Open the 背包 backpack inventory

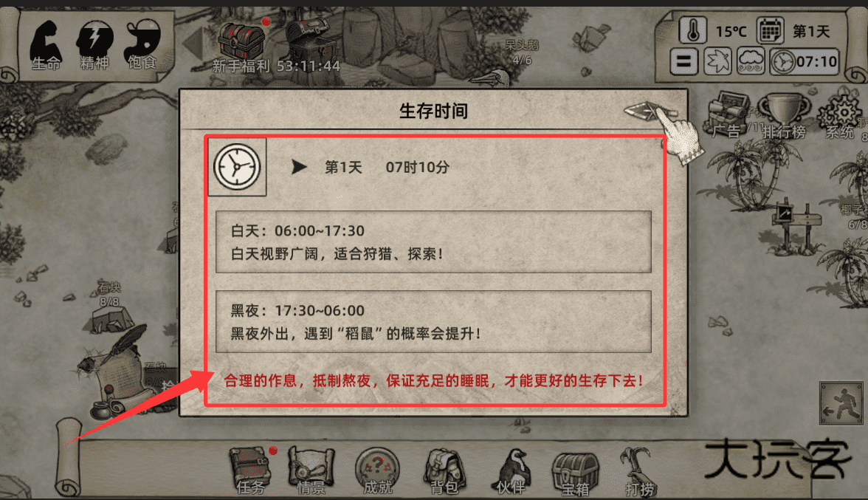pos(444,471)
